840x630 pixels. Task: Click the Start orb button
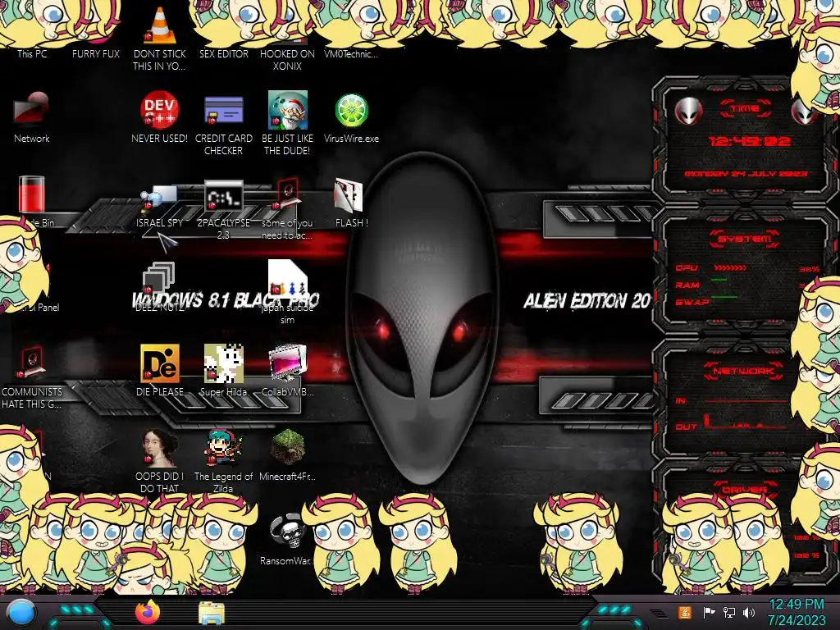pyautogui.click(x=21, y=613)
